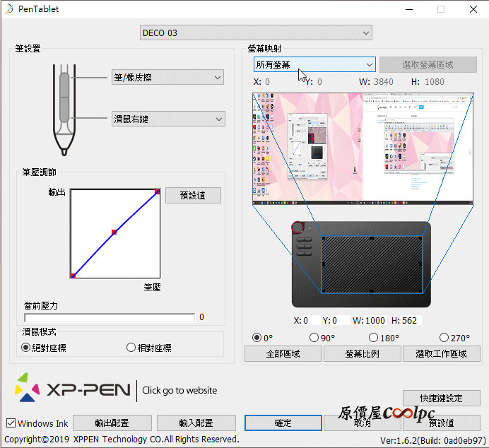Click the 輸入配置 import config button
Image resolution: width=489 pixels, height=448 pixels.
196,423
